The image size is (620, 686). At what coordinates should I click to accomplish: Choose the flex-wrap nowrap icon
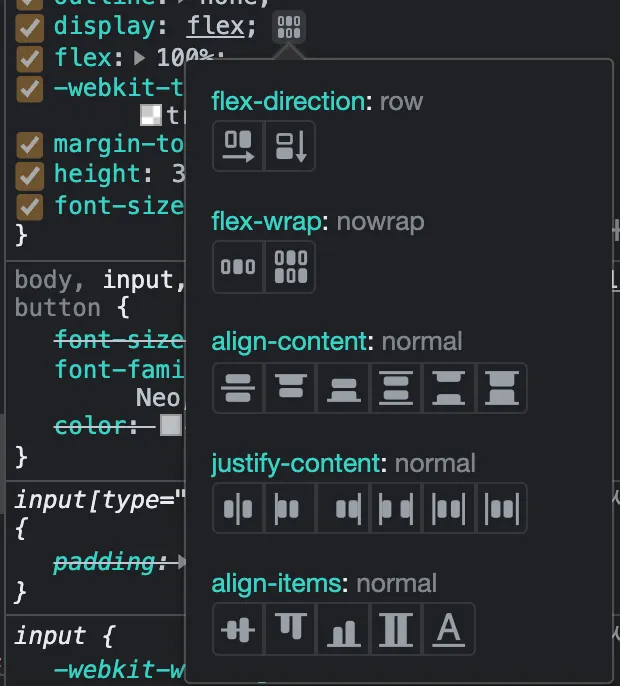(238, 267)
